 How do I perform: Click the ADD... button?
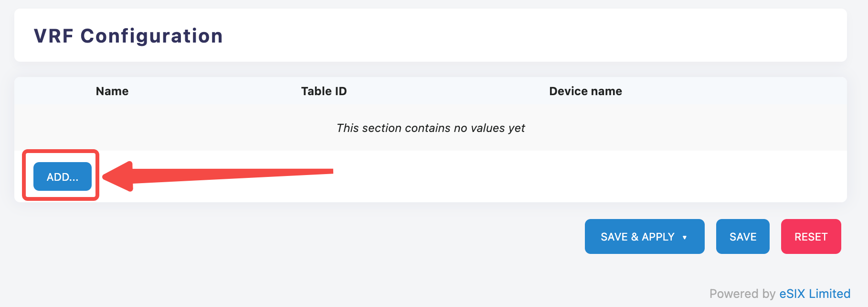62,176
